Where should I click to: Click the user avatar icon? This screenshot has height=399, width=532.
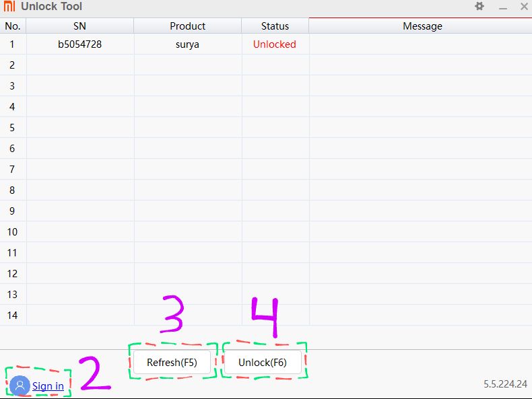[x=20, y=386]
